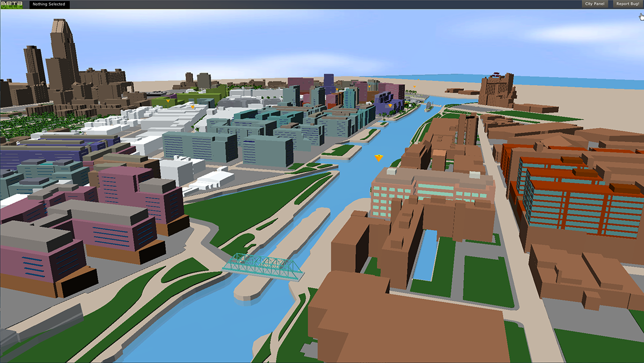Select the isolated brown tower near the far shoreline
The image size is (644, 363).
coord(496,89)
